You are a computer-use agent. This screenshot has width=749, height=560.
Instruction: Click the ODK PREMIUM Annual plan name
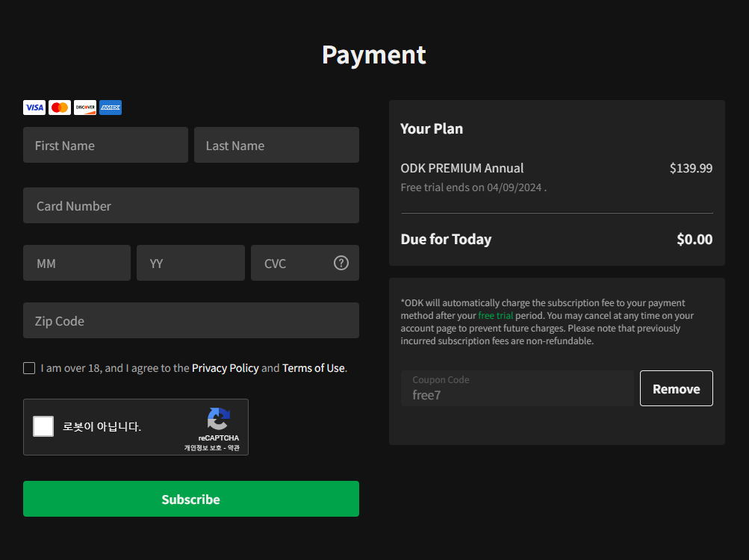point(462,168)
